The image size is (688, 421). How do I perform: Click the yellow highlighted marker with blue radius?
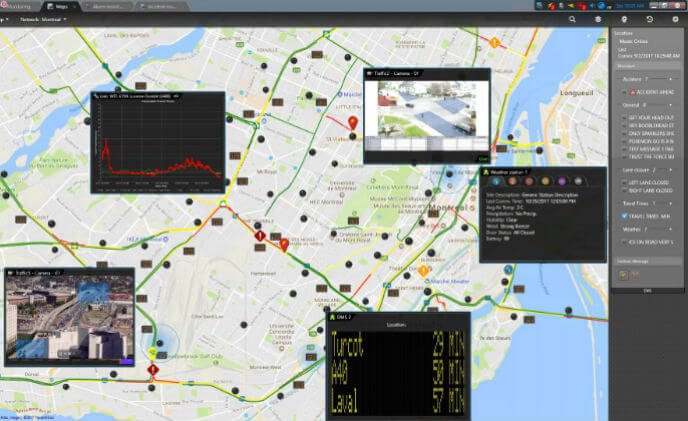pos(152,352)
